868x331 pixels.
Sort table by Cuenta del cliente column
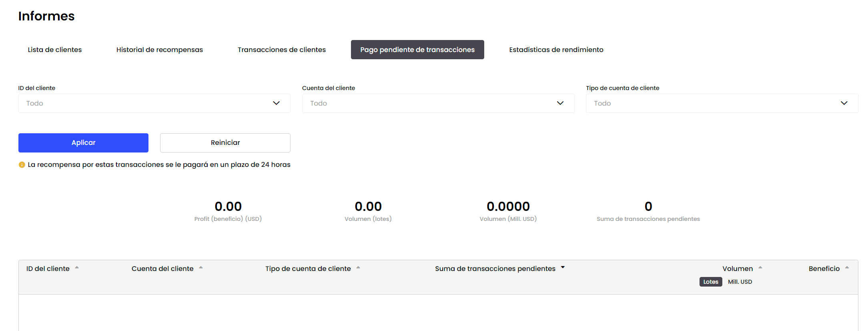click(167, 269)
